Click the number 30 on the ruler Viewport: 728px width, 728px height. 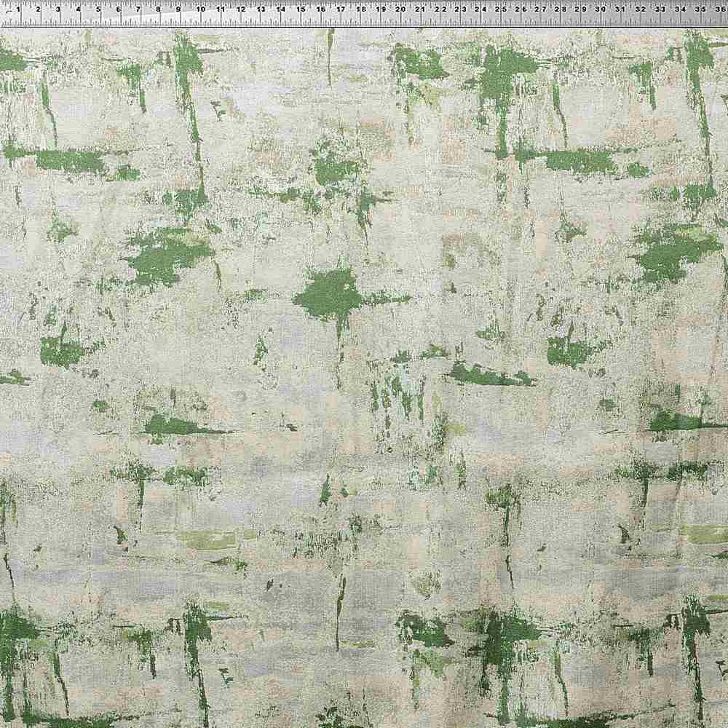(x=601, y=9)
